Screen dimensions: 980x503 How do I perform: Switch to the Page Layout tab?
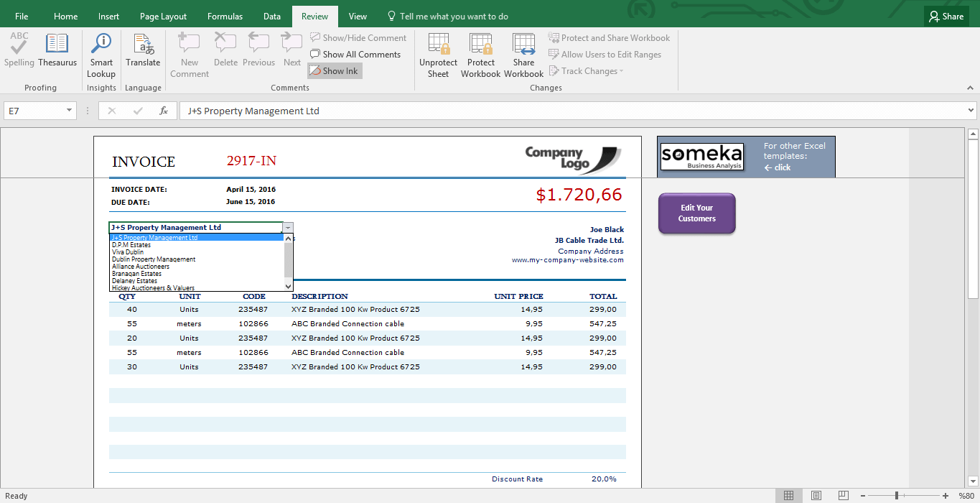(163, 17)
